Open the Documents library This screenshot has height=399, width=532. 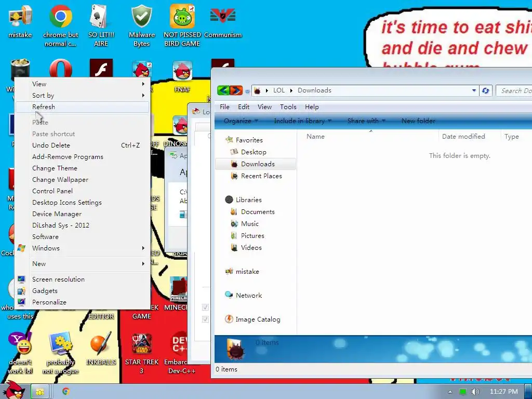point(258,212)
